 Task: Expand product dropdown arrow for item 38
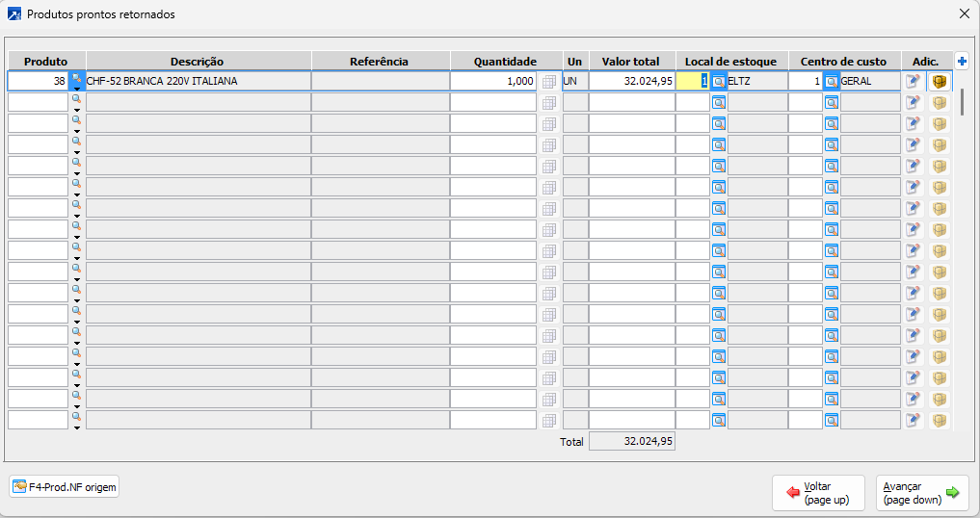click(x=77, y=89)
